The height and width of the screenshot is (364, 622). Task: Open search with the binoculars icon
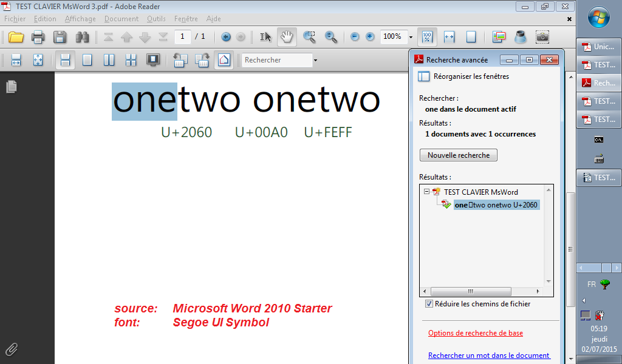pos(82,37)
